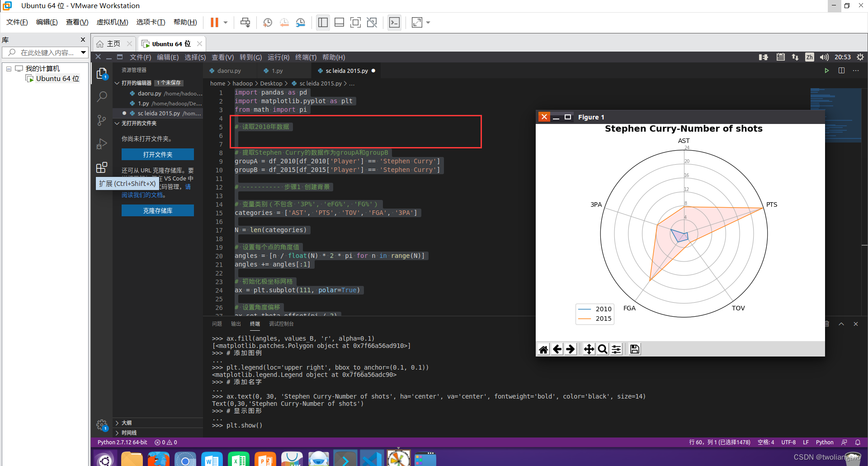This screenshot has width=868, height=466.
Task: Click the 克隆存储库 button
Action: (158, 210)
